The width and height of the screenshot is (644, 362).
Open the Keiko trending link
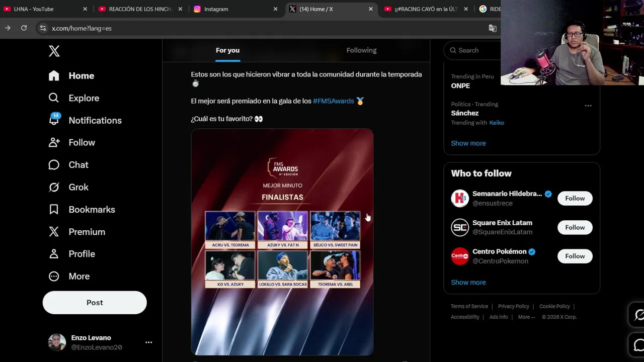coord(497,123)
